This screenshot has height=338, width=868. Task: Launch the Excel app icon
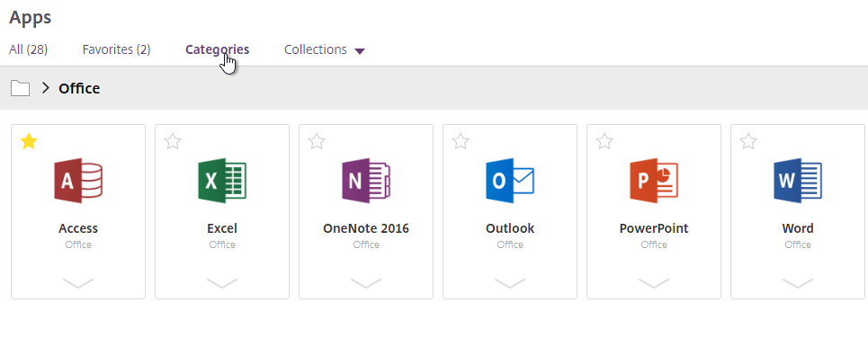pyautogui.click(x=222, y=181)
